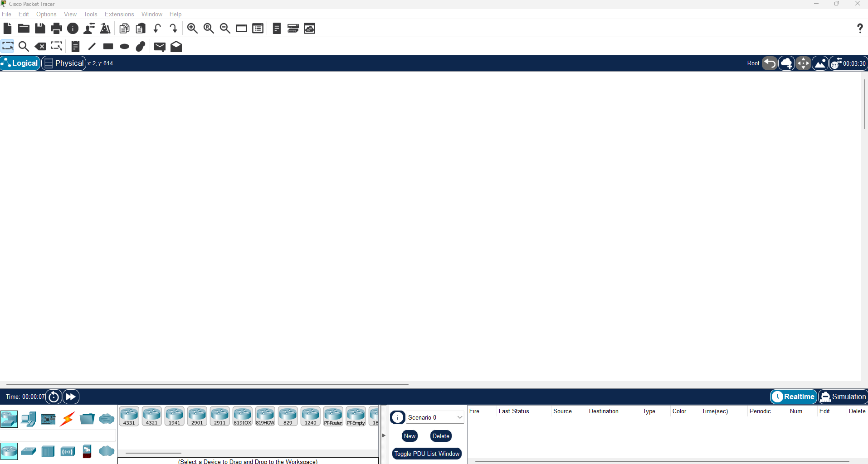Open a file using the folder icon
Viewport: 868px width, 464px height.
pyautogui.click(x=24, y=29)
